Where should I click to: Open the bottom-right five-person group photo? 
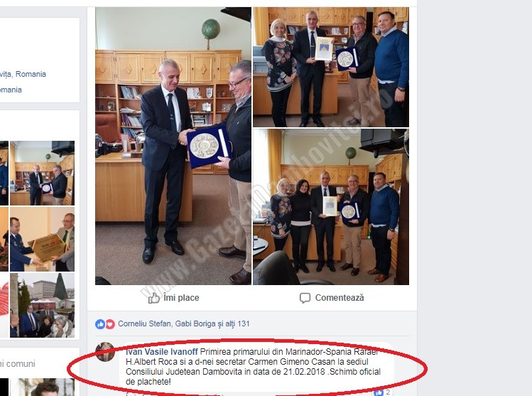331,207
